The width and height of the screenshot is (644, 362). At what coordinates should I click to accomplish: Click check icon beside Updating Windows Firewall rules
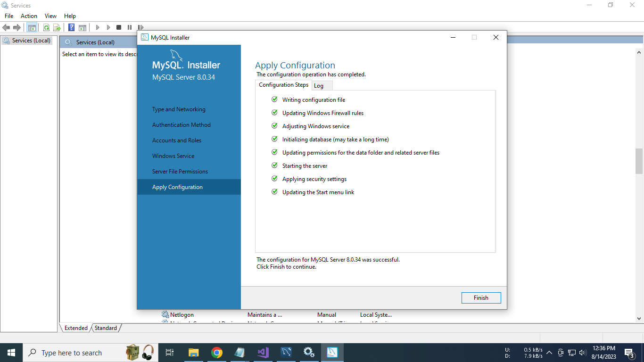[274, 113]
